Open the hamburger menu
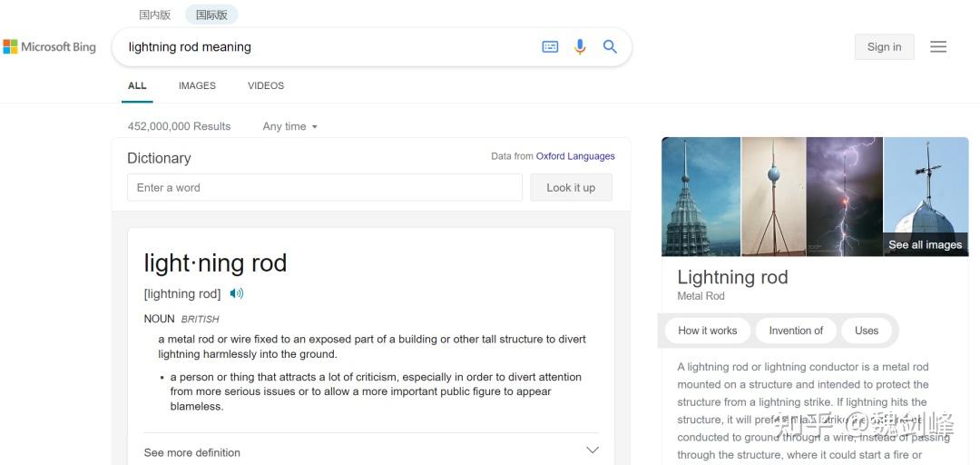 (x=938, y=47)
